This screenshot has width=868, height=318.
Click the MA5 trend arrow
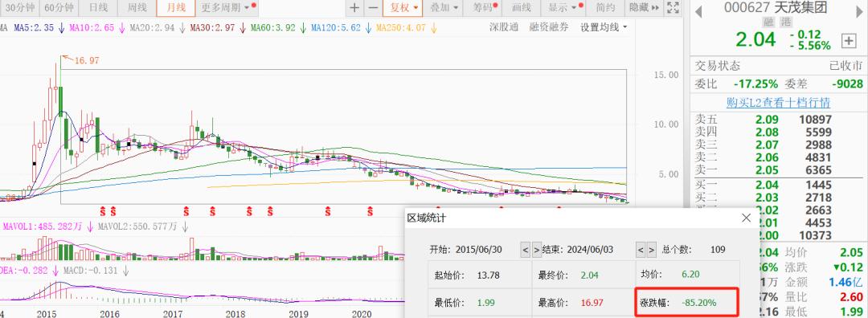click(x=61, y=27)
